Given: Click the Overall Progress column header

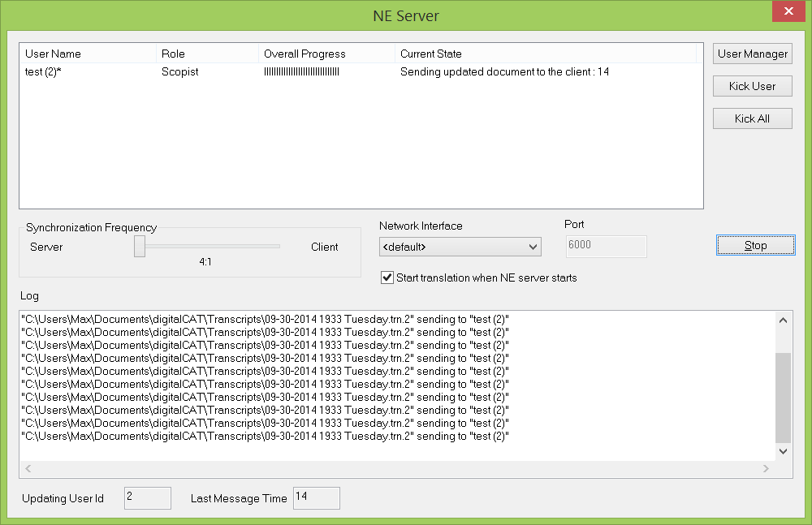Looking at the screenshot, I should pyautogui.click(x=326, y=54).
